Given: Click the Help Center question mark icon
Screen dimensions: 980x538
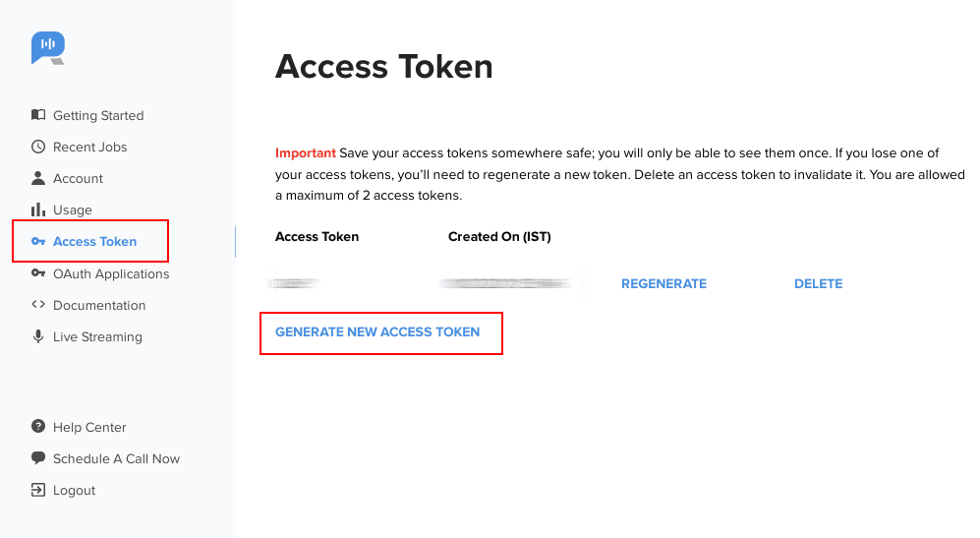Looking at the screenshot, I should 38,427.
